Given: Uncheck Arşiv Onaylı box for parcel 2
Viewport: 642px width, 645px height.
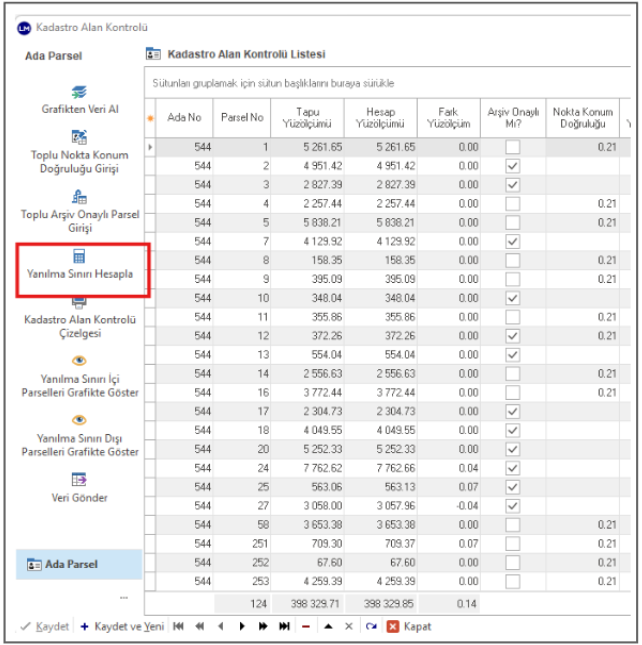Looking at the screenshot, I should click(512, 166).
